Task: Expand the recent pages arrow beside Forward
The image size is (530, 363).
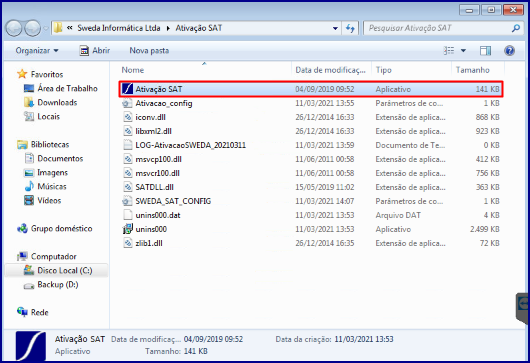Action: (x=46, y=28)
